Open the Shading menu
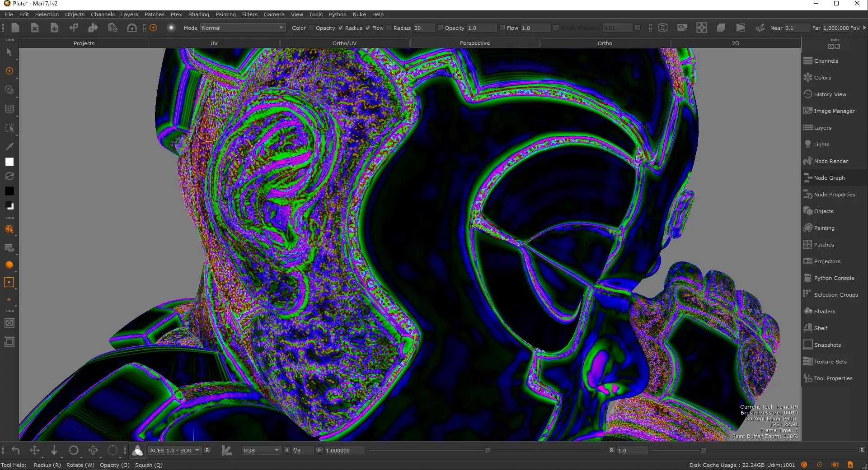The height and width of the screenshot is (470, 868). [199, 14]
